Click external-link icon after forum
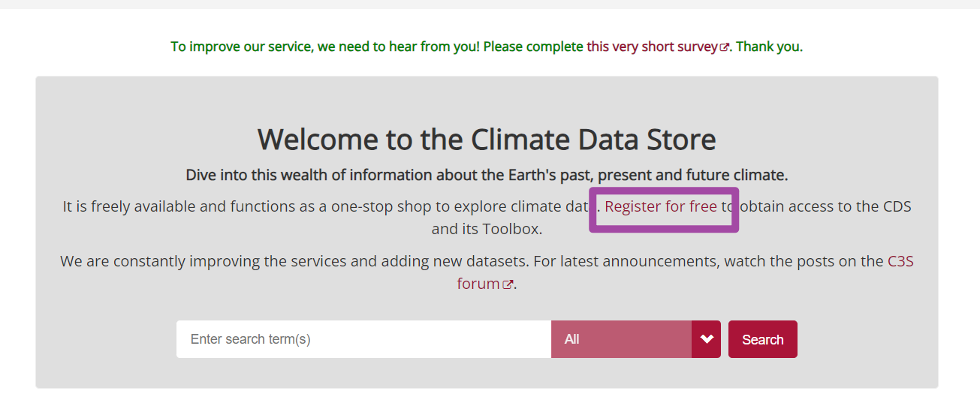Viewport: 980px width, 397px height. click(508, 284)
